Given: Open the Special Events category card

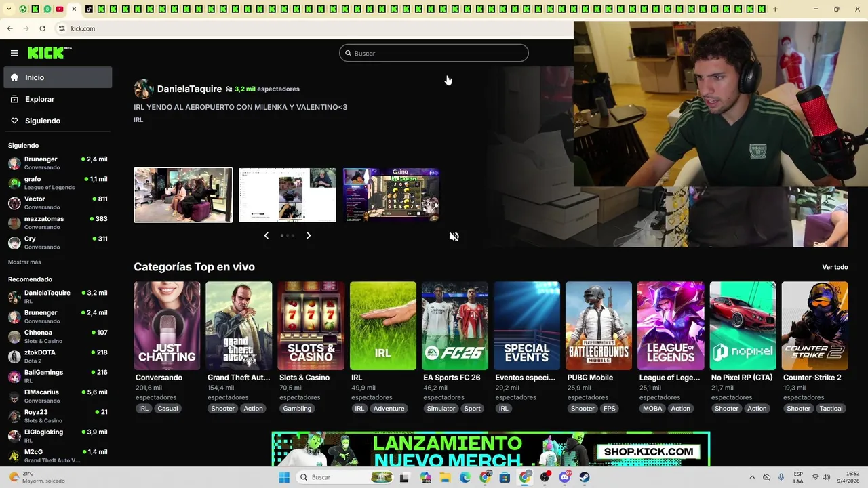Looking at the screenshot, I should tap(527, 326).
